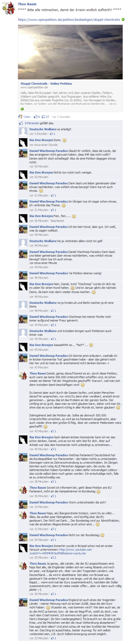Click thumbs-up icon beside '9 Personen gefällt das'
This screenshot has height=644, width=134.
(21, 123)
